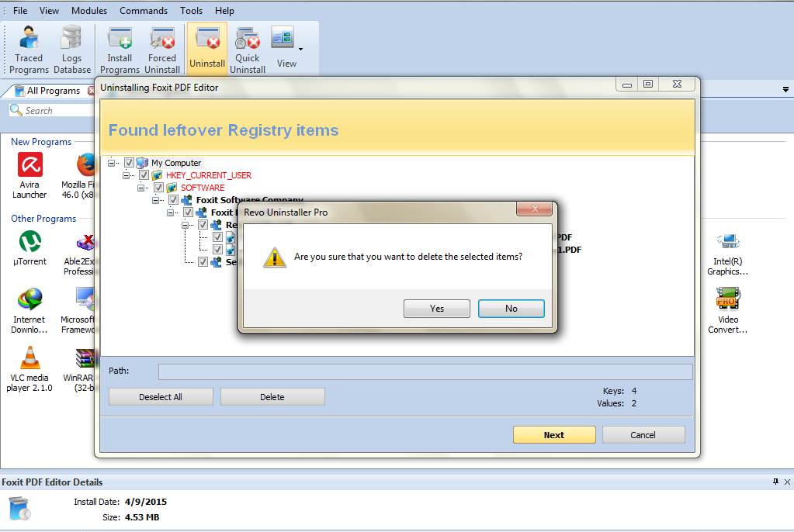Collapse the second-level Foxit node

tap(170, 212)
